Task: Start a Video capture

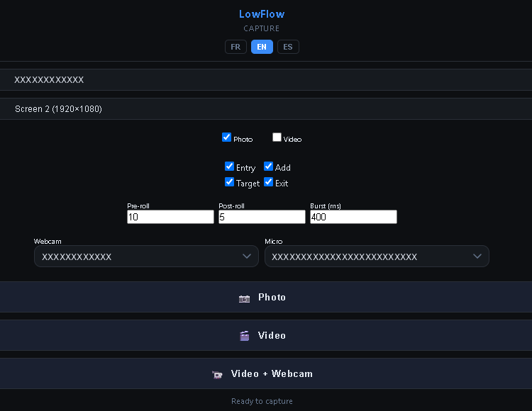Action: (x=266, y=335)
